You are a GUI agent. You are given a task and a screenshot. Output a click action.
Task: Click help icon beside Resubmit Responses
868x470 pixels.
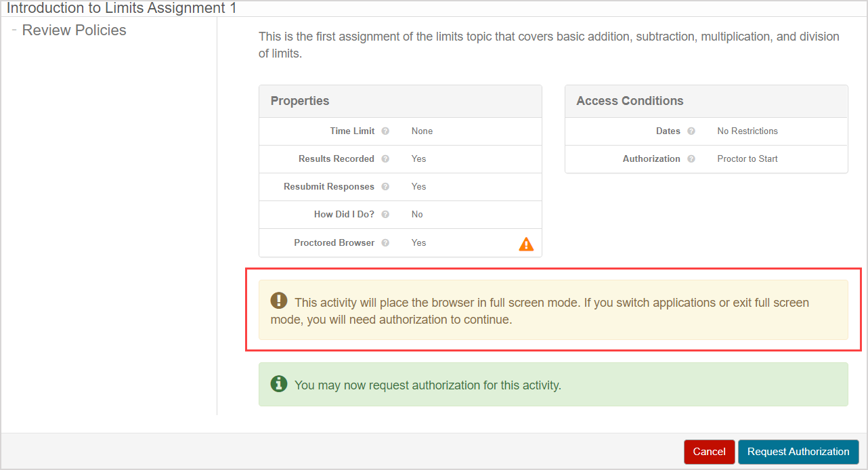coord(385,187)
